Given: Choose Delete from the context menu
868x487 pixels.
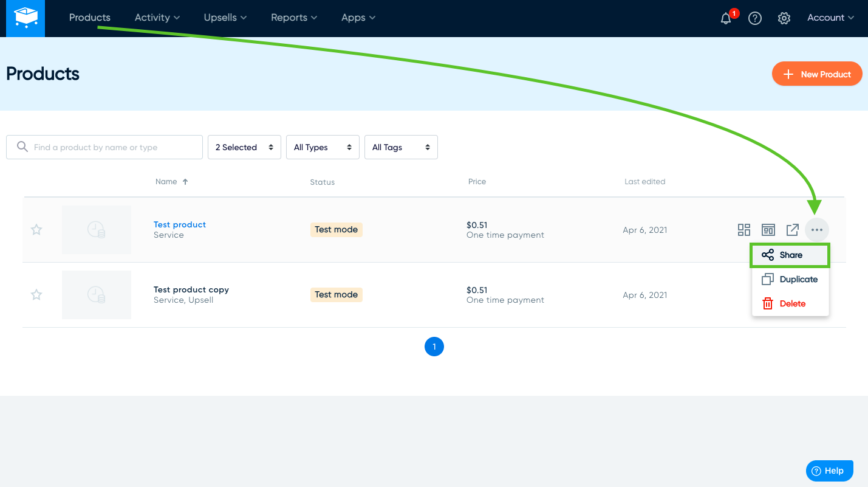Looking at the screenshot, I should [790, 304].
